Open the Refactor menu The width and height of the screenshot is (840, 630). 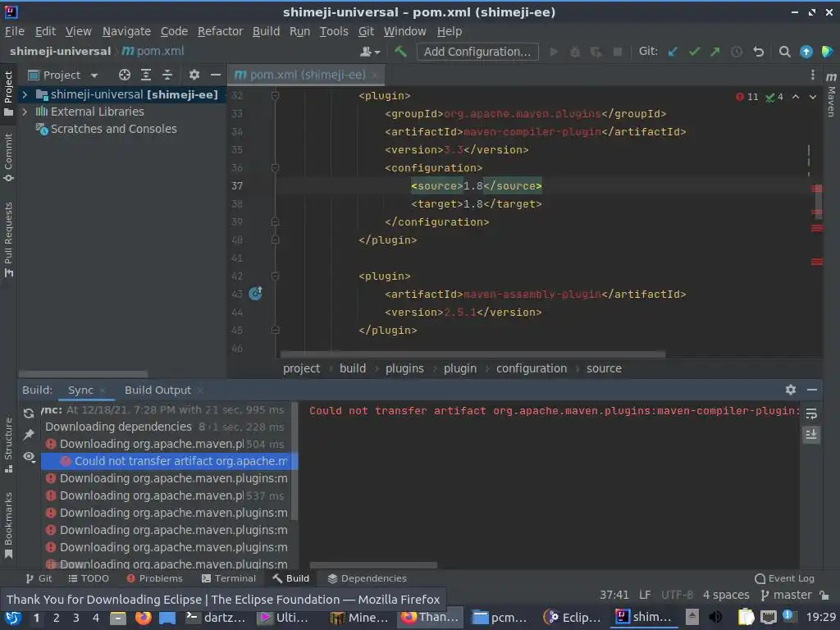point(220,32)
